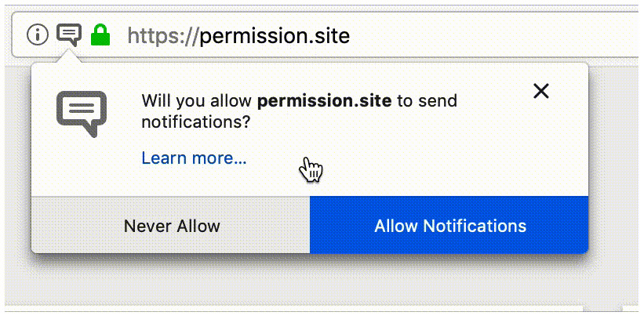Click the site information (i) icon
Screen dimensions: 644x319
tap(37, 34)
